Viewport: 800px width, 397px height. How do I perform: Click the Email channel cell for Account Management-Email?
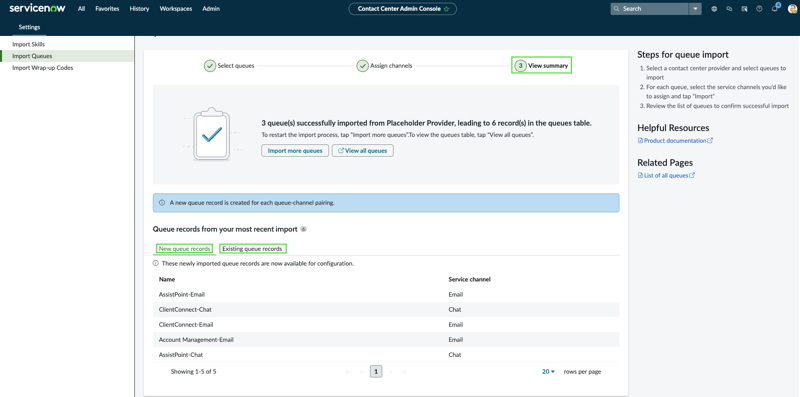coord(456,340)
